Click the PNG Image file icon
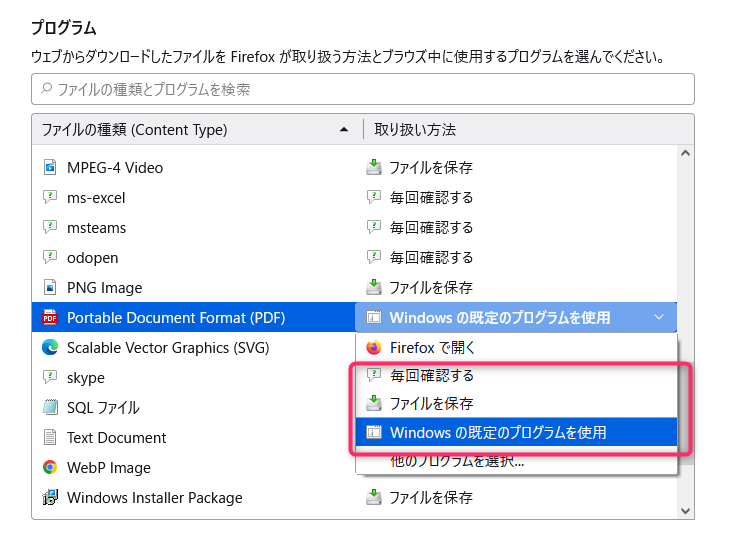This screenshot has width=736, height=541. (50, 288)
